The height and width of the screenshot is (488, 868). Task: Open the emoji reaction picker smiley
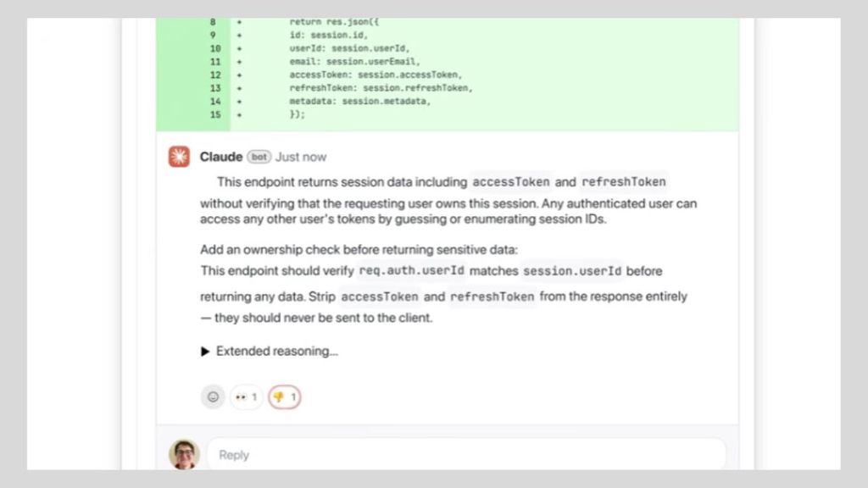213,396
